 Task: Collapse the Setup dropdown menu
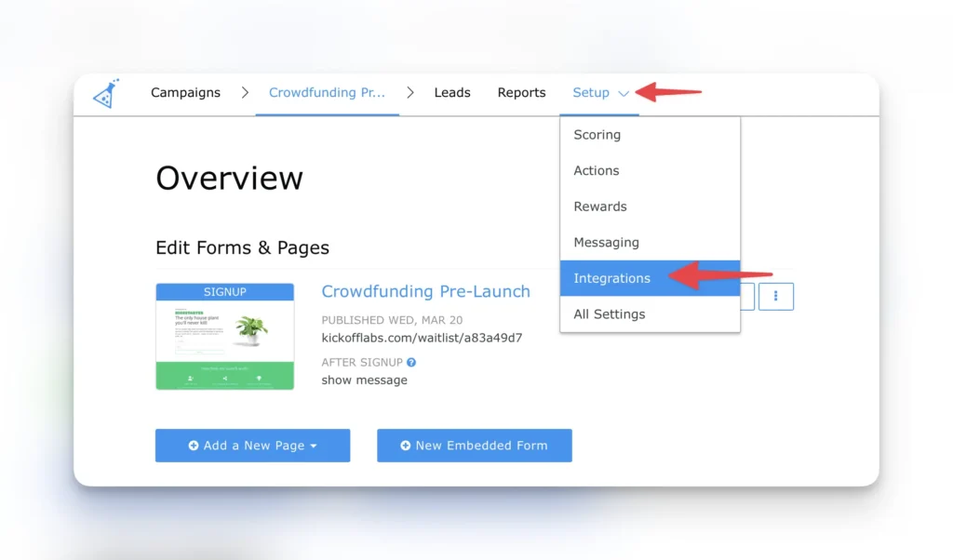600,93
